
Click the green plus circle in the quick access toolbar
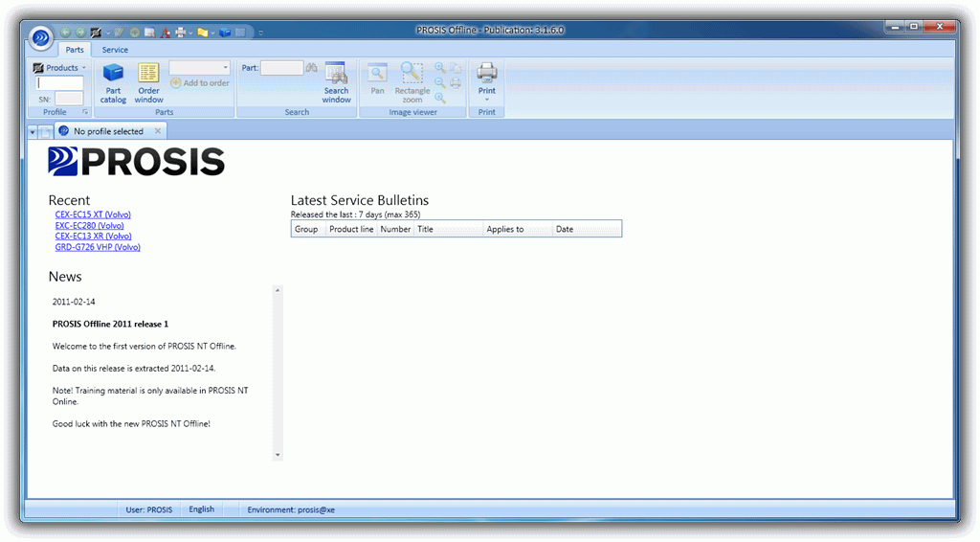134,33
